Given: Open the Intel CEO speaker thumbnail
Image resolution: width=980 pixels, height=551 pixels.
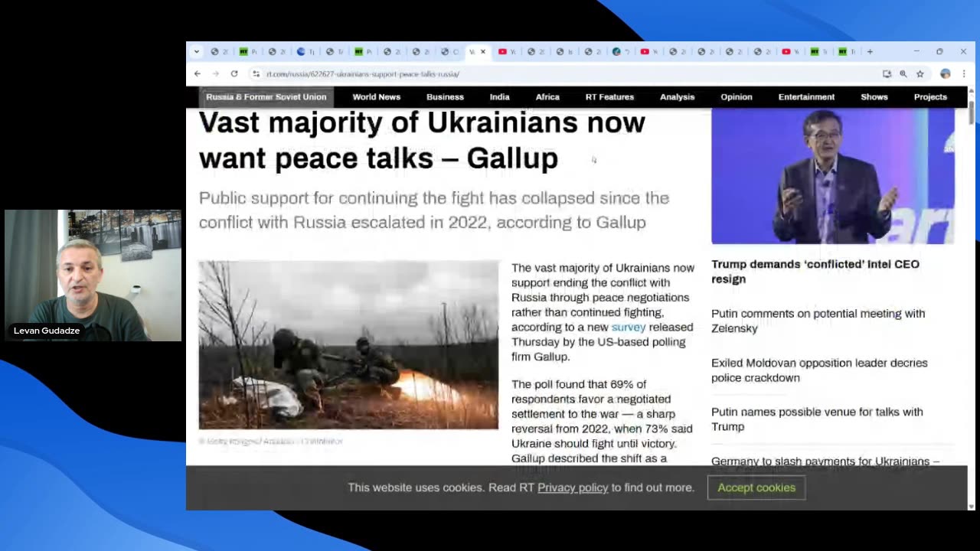Looking at the screenshot, I should [x=833, y=176].
